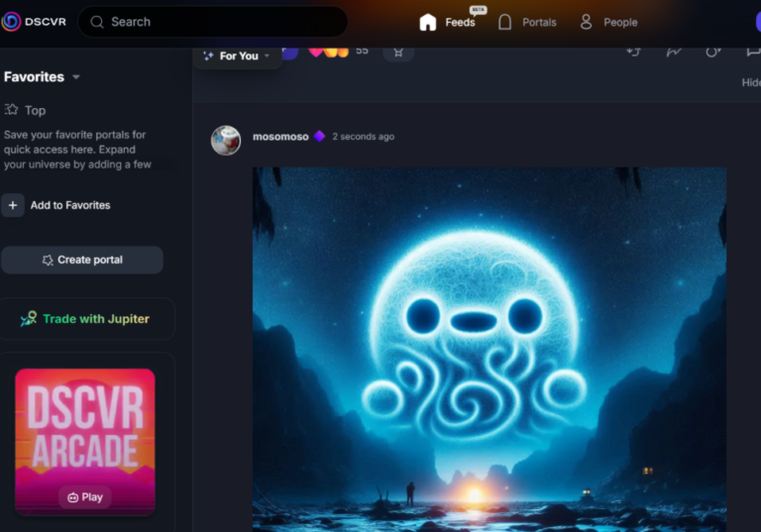Image resolution: width=761 pixels, height=532 pixels.
Task: Click the Jupiter rocket icon
Action: [28, 319]
